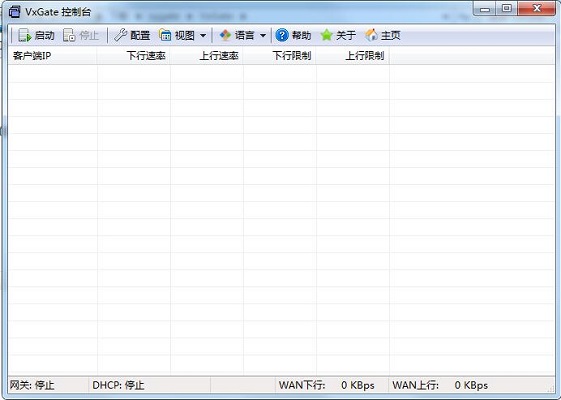561x400 pixels.
Task: Select the 上行限制 column header
Action: pos(352,55)
